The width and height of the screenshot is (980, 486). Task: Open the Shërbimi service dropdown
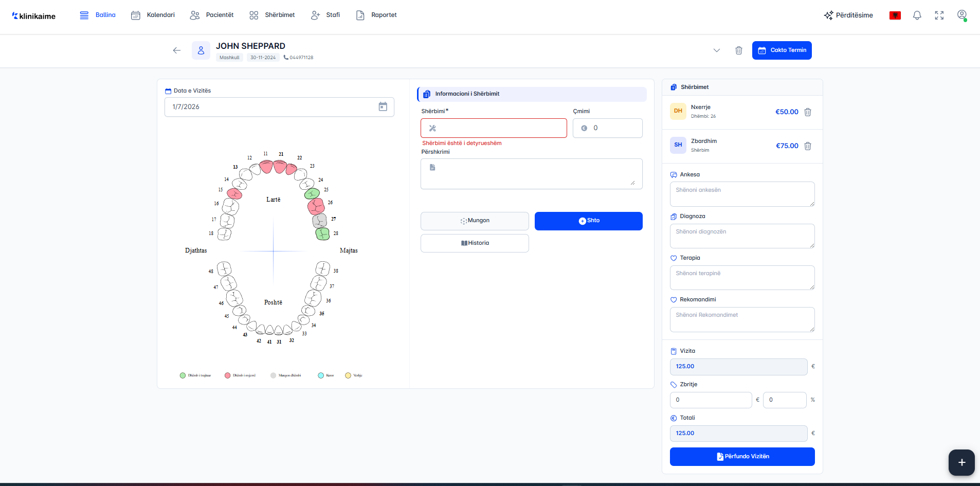[494, 128]
